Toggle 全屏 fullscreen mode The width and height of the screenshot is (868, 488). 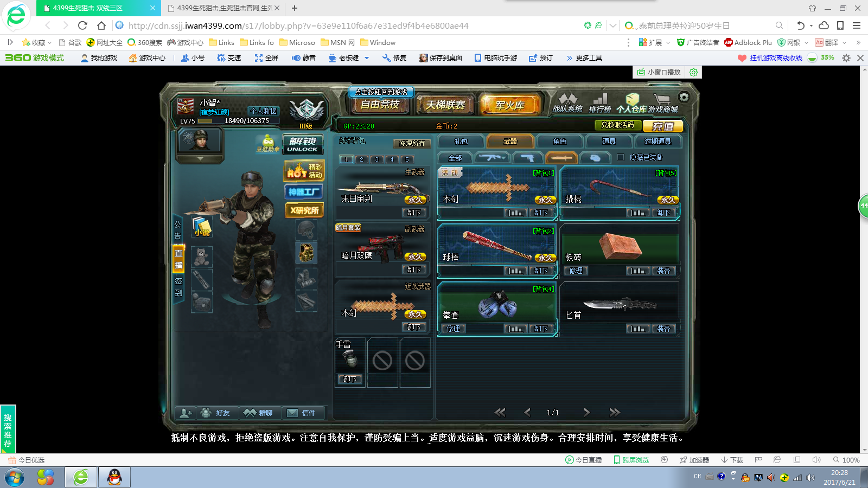(x=266, y=58)
